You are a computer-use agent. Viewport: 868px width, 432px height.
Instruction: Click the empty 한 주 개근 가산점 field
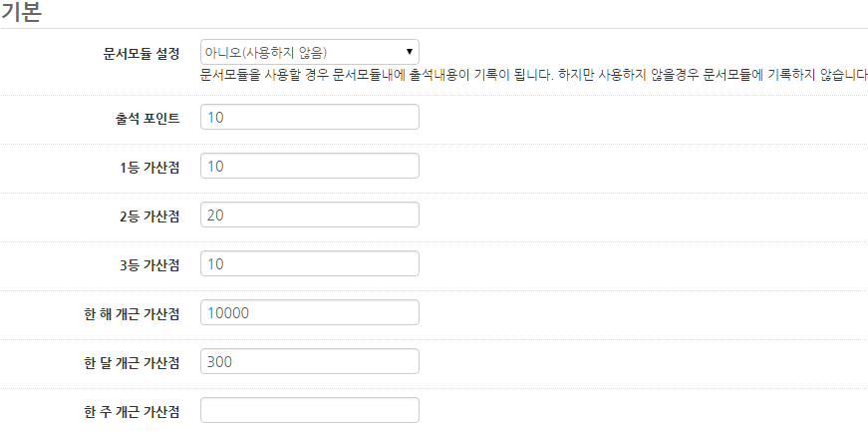(309, 410)
